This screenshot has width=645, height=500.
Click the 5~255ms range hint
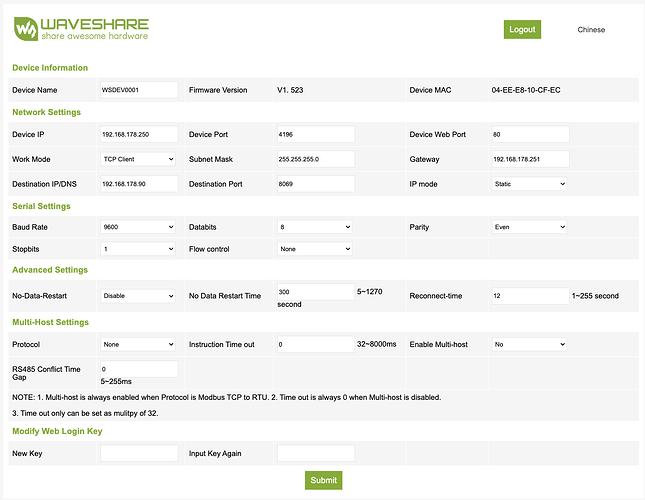(x=116, y=382)
